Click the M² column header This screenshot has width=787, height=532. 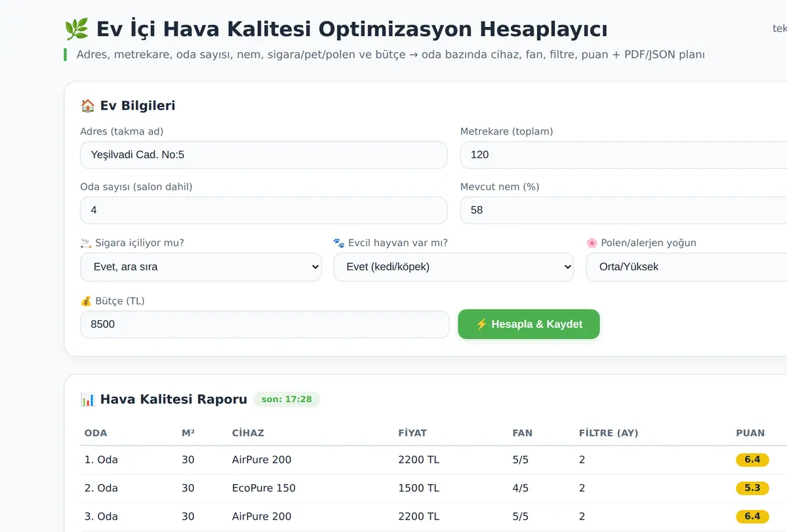188,433
